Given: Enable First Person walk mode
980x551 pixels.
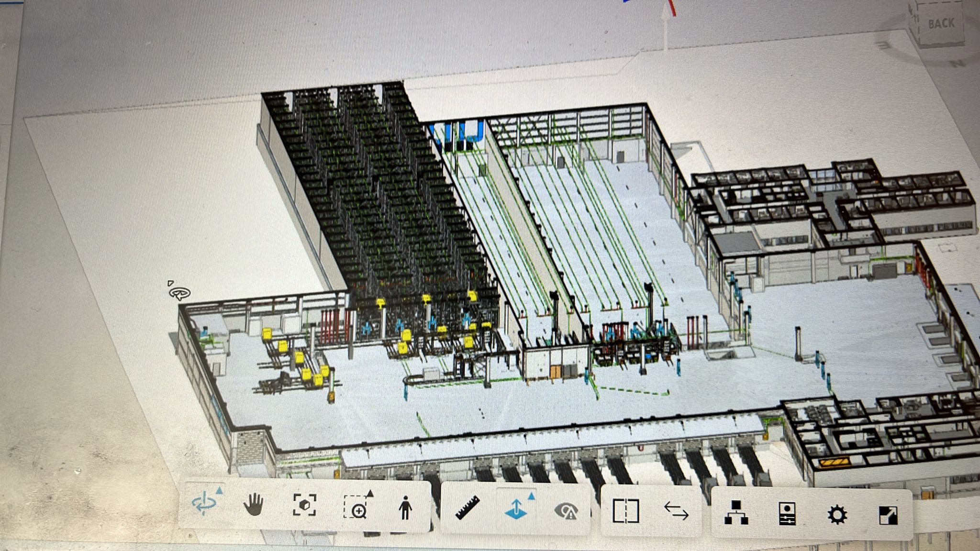Looking at the screenshot, I should coord(405,507).
